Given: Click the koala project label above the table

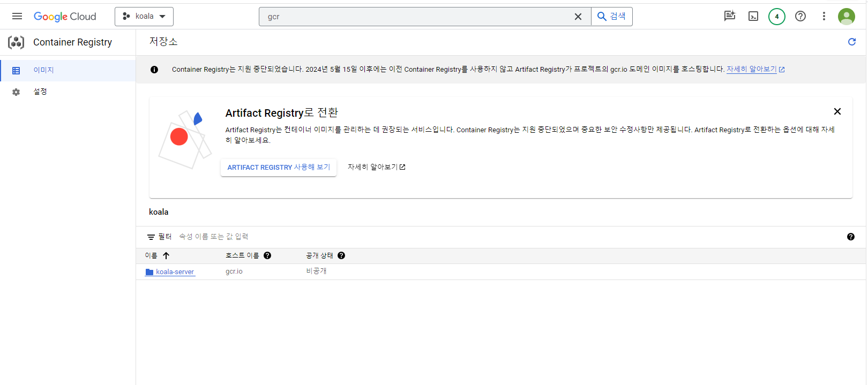Looking at the screenshot, I should 159,212.
